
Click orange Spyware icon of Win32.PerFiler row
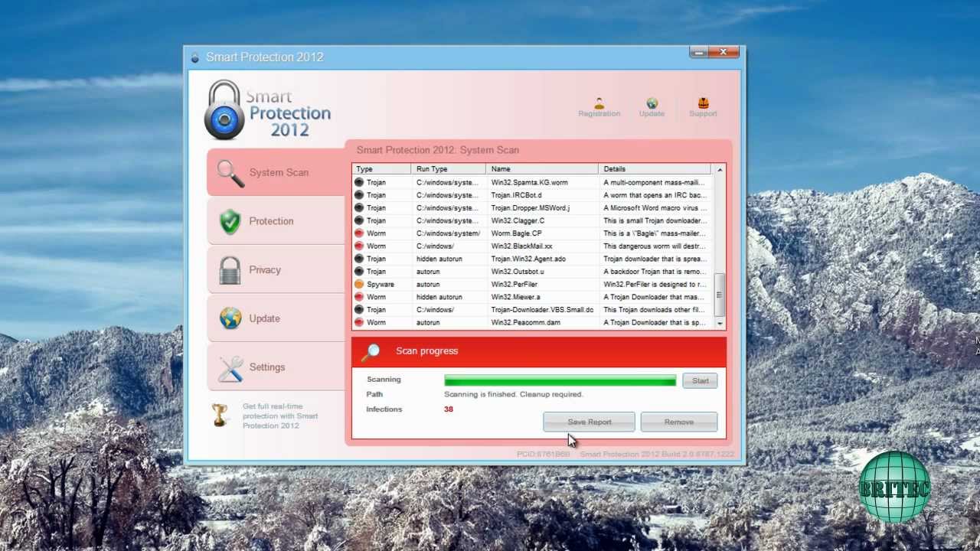[358, 284]
